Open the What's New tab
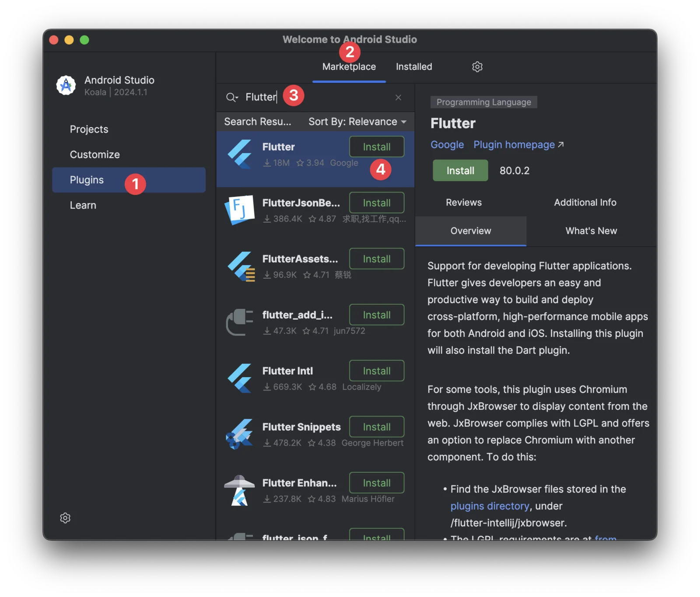 591,231
